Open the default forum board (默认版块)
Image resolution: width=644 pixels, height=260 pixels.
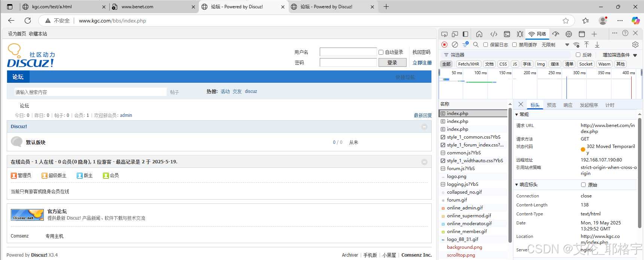[x=36, y=142]
